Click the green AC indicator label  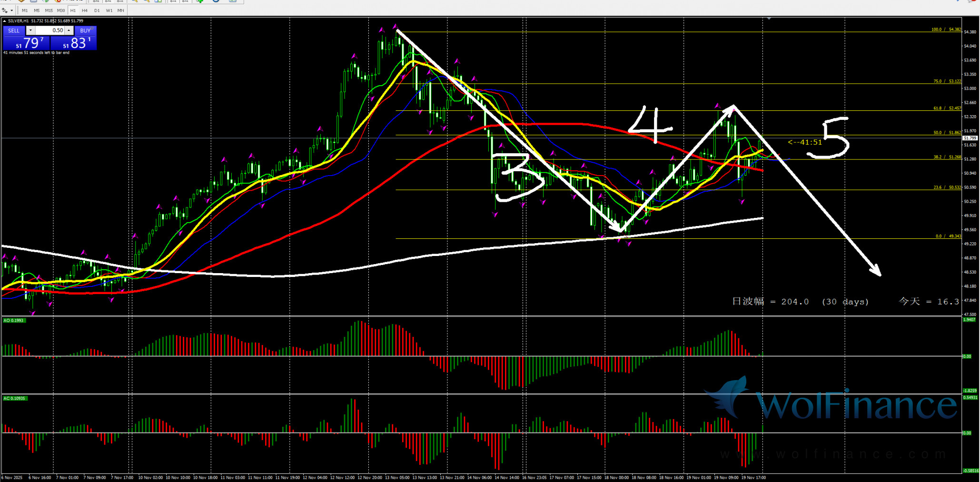[15, 398]
